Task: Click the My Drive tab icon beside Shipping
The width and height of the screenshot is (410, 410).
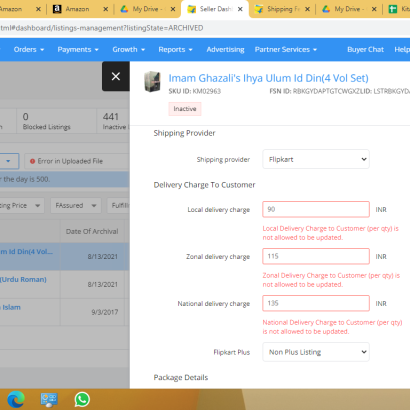Action: coord(326,9)
